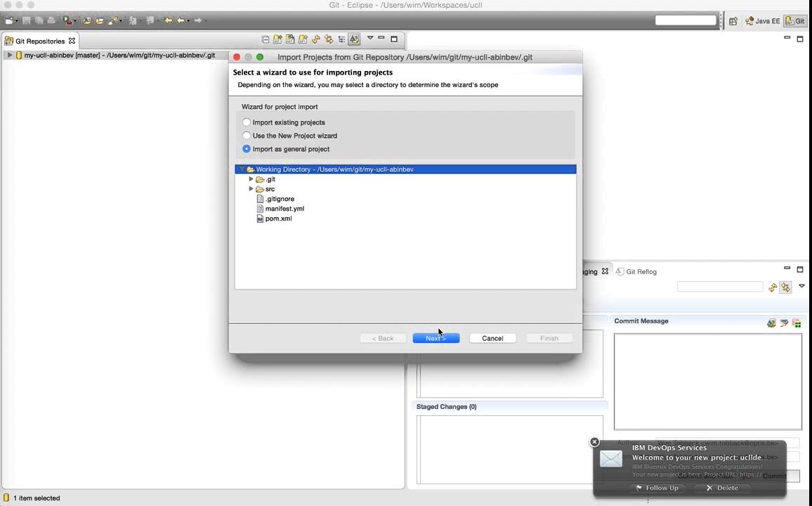The height and width of the screenshot is (506, 812).
Task: Open Back navigation history dropdown
Action: coord(188,20)
